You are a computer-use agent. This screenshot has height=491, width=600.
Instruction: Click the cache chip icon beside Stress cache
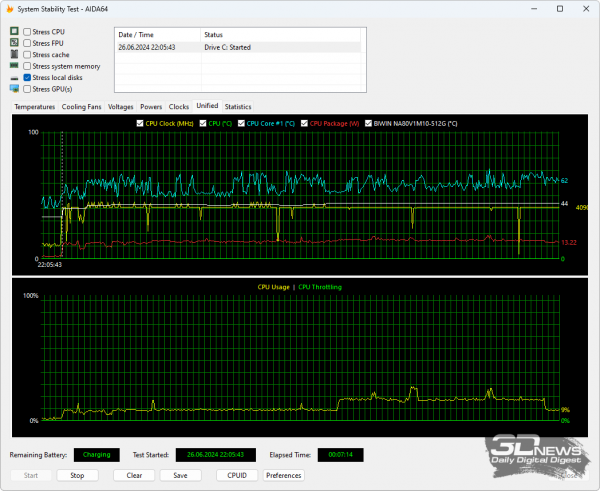[x=14, y=55]
